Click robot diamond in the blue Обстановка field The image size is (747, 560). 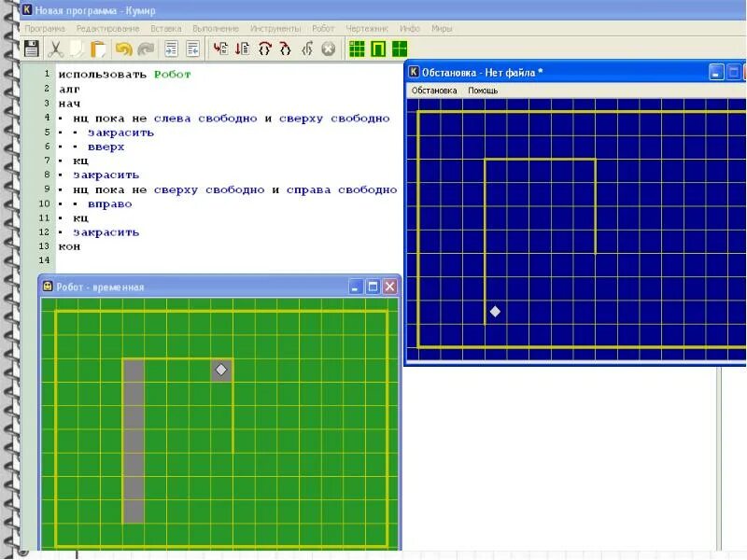click(495, 312)
